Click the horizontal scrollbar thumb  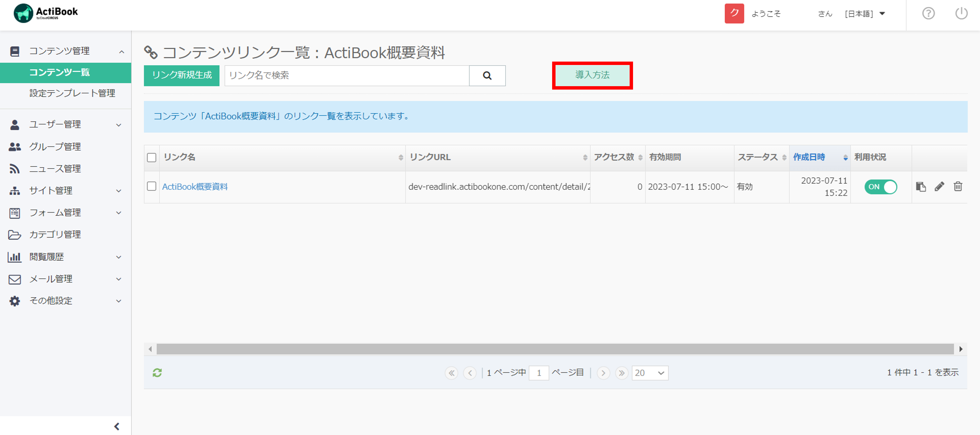click(x=555, y=349)
